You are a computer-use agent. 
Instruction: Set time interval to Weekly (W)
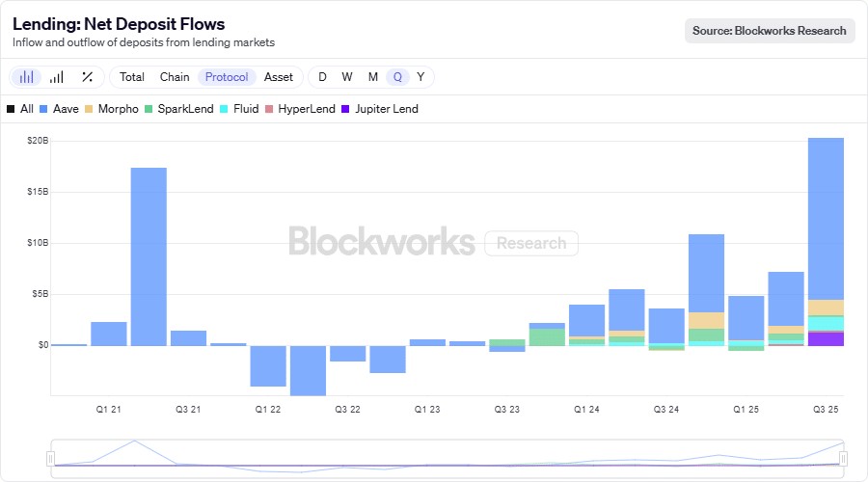pos(347,77)
